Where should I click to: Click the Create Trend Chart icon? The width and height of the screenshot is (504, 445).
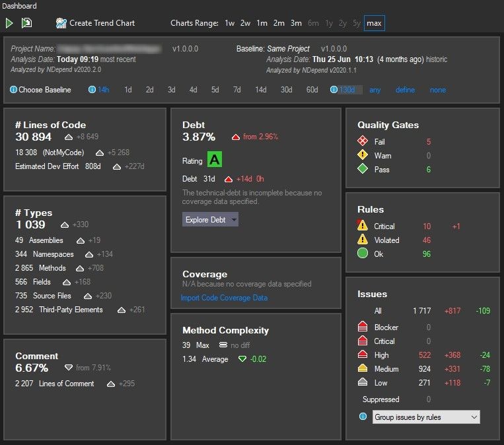pyautogui.click(x=61, y=23)
